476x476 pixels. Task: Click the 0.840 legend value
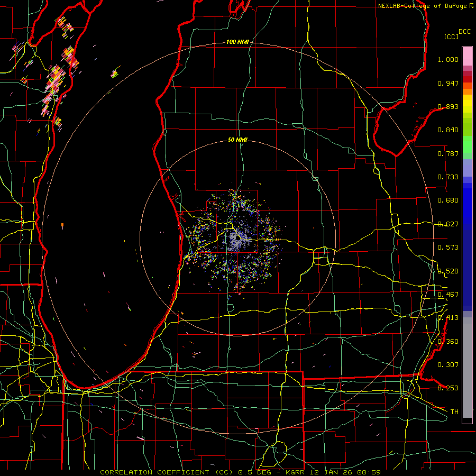click(448, 130)
